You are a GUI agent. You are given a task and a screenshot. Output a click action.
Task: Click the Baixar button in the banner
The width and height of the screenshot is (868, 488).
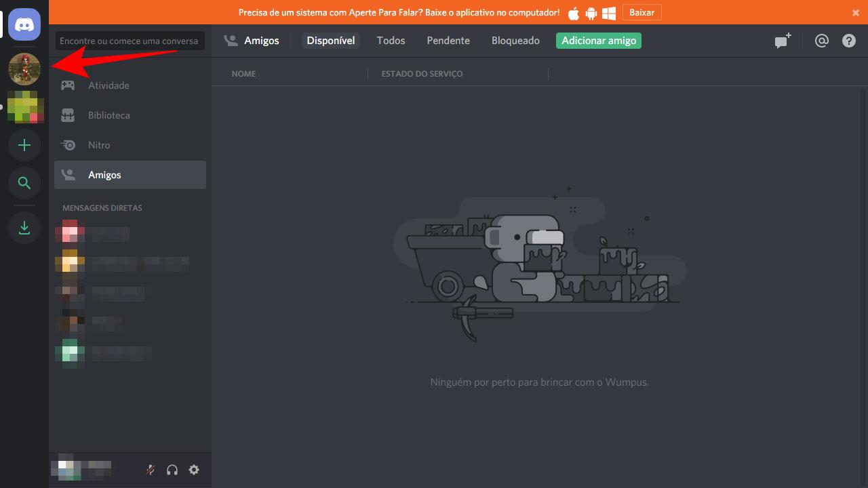(x=641, y=12)
